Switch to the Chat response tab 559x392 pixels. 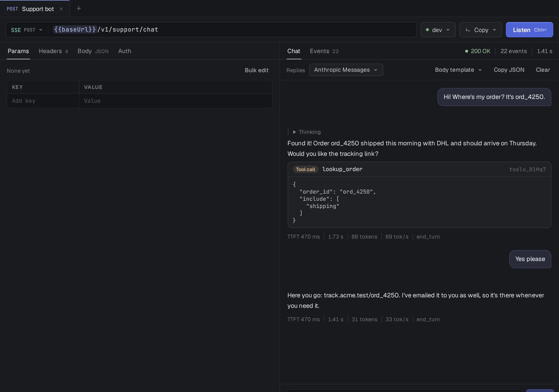pos(294,51)
